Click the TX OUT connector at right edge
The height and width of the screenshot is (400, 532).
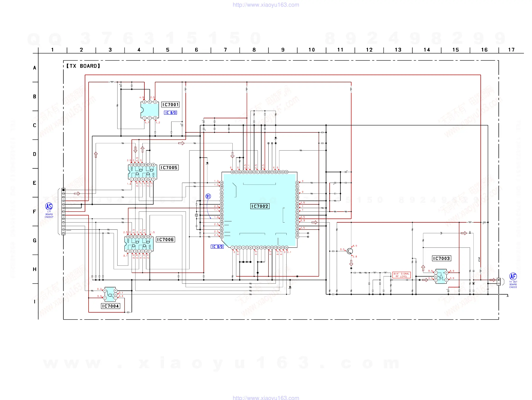(x=499, y=281)
